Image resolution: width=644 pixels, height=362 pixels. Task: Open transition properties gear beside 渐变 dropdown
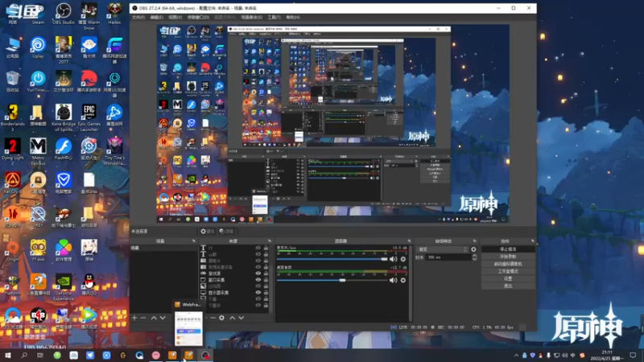473,249
